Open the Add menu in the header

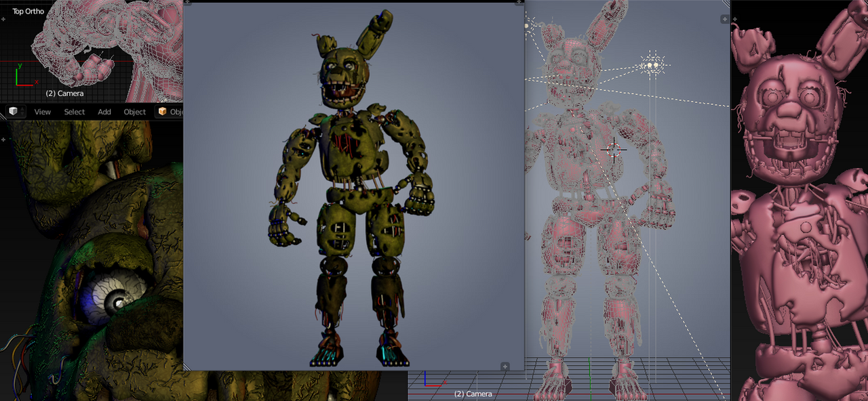104,112
